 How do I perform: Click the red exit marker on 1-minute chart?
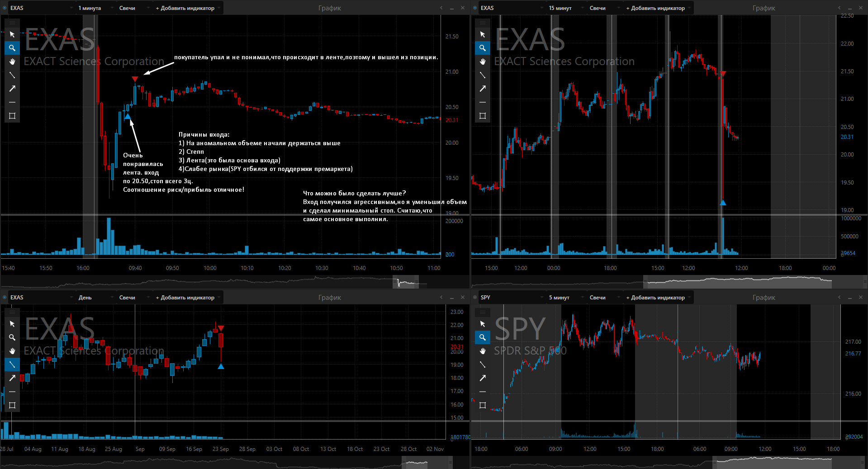click(135, 79)
